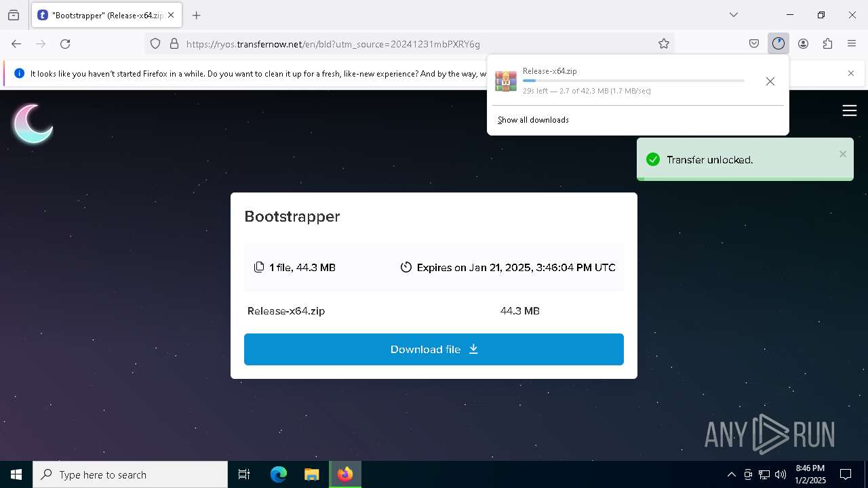
Task: Click the taskbar search box
Action: point(130,474)
